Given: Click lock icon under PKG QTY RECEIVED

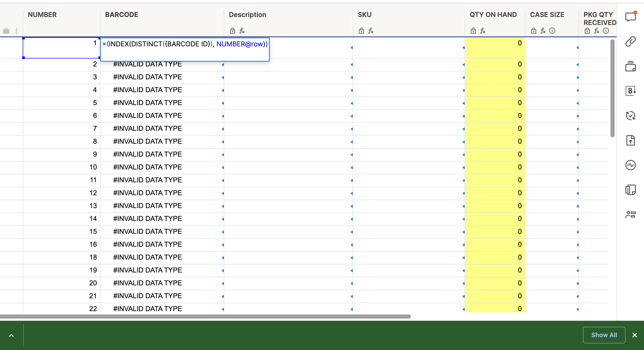Looking at the screenshot, I should [x=587, y=31].
